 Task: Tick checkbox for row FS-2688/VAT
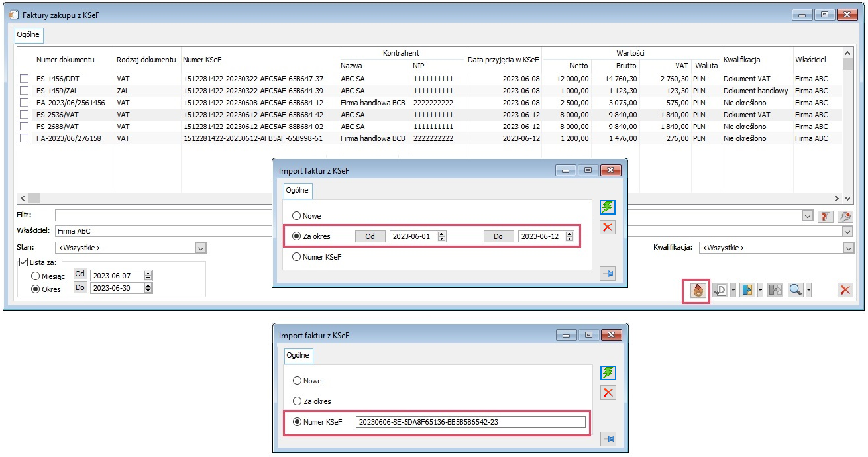point(25,127)
